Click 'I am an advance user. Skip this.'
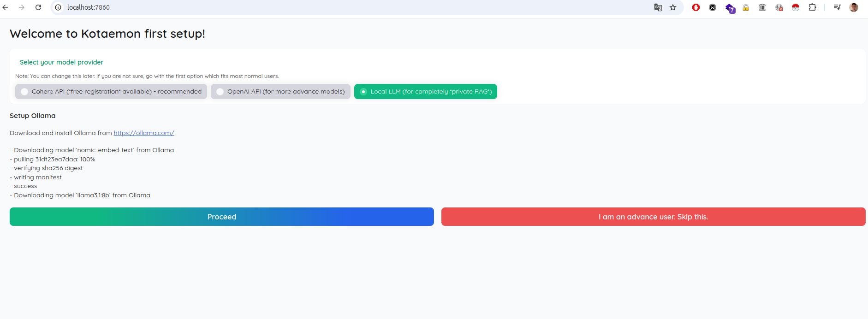This screenshot has height=319, width=868. tap(654, 217)
